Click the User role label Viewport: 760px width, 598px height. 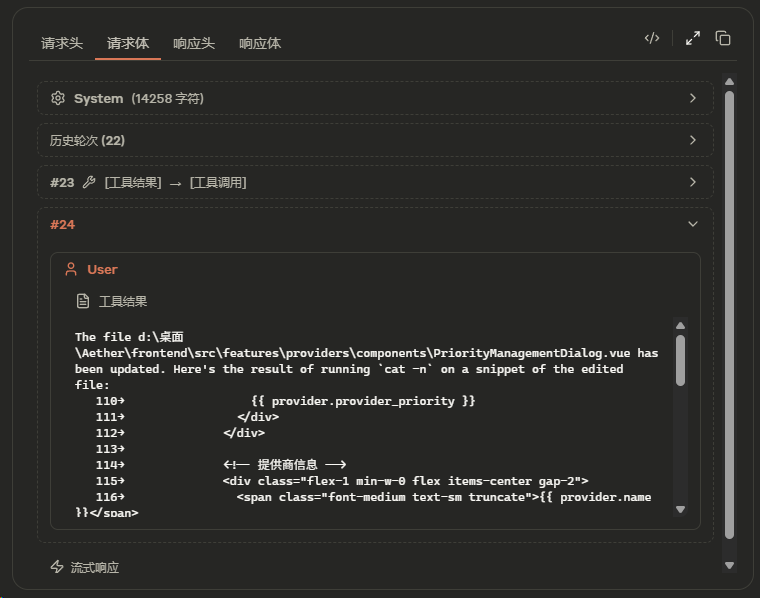pyautogui.click(x=102, y=269)
